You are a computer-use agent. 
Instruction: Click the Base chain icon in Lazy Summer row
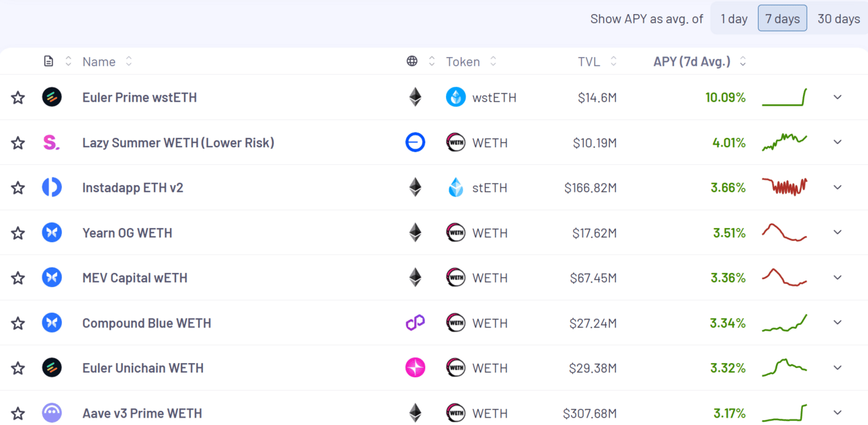coord(415,142)
